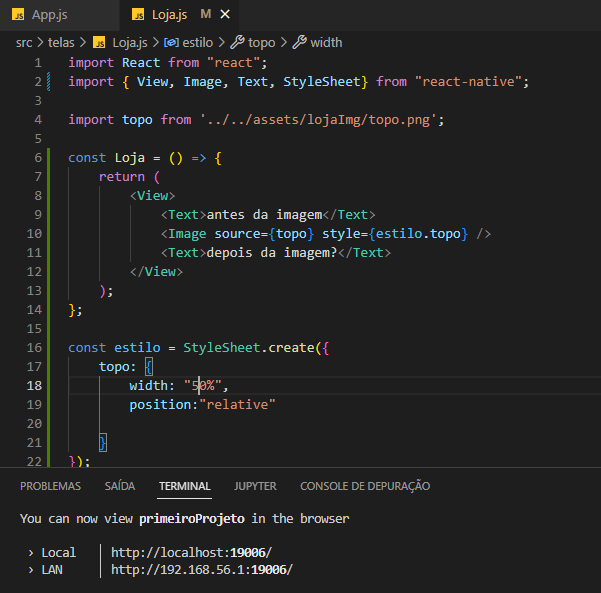Open the CONSOLE DE DEPURAÇÃO tab
601x593 pixels.
pos(365,486)
